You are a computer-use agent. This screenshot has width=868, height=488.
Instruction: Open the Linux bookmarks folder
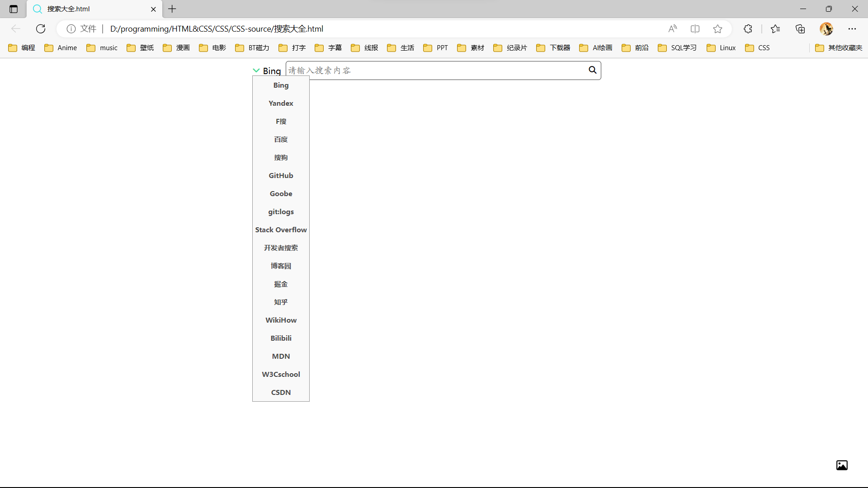pyautogui.click(x=722, y=48)
